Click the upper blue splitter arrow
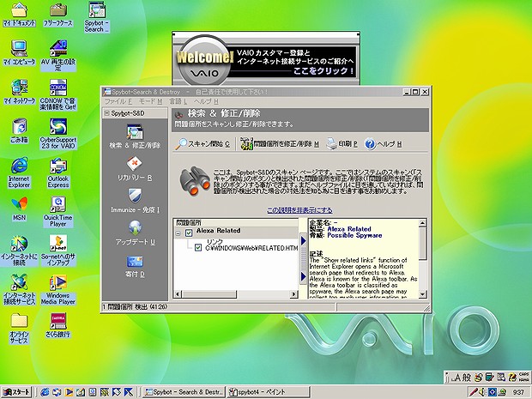Viewport: 532px width, 399px height. click(x=303, y=240)
